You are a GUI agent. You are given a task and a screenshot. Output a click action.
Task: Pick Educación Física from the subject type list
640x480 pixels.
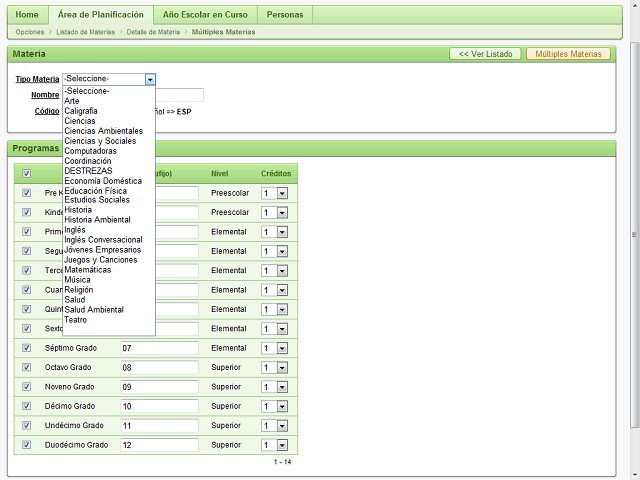point(95,190)
